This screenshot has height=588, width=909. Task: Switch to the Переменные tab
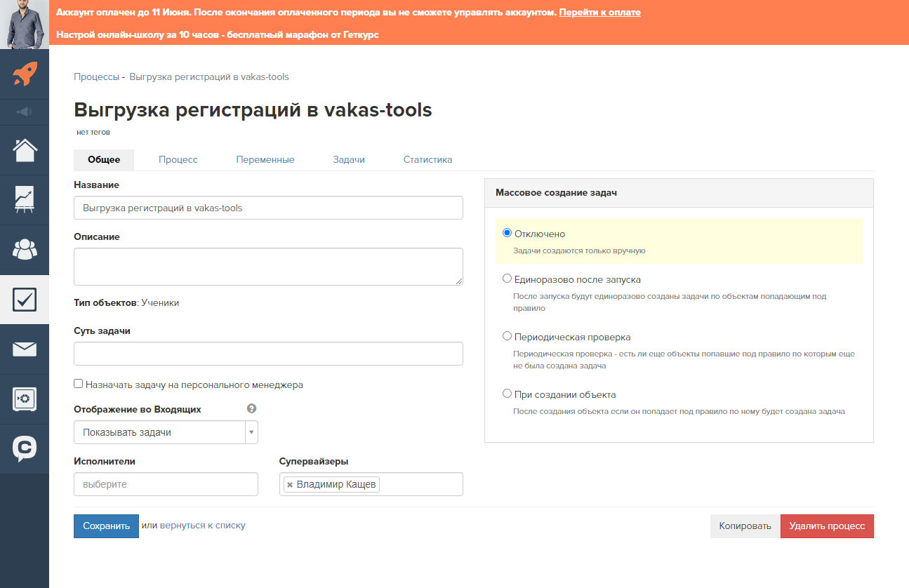tap(265, 159)
